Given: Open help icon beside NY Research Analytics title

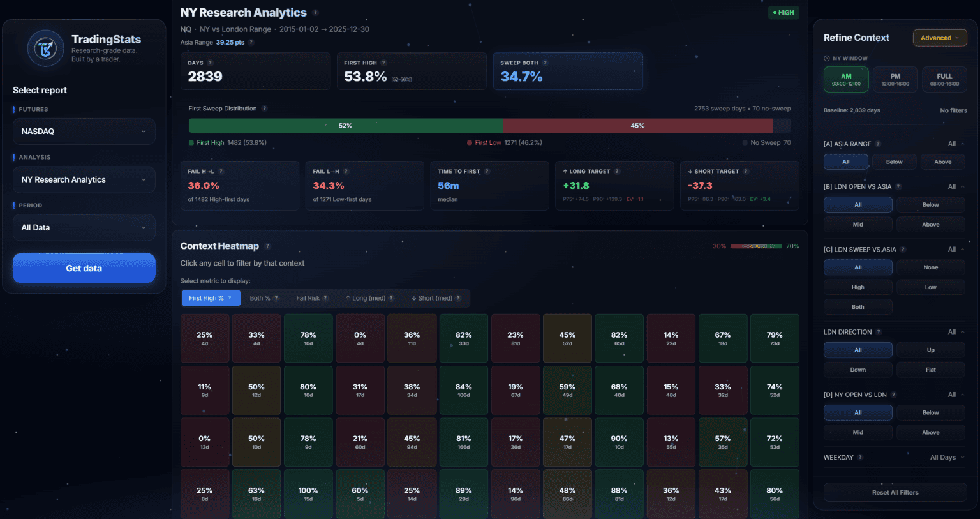Looking at the screenshot, I should (315, 13).
